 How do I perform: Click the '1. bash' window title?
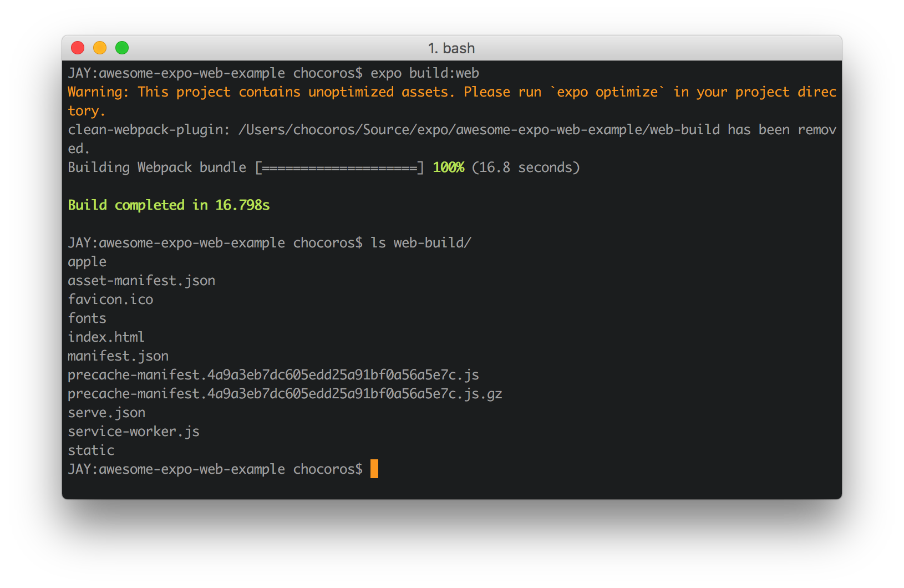pyautogui.click(x=451, y=48)
